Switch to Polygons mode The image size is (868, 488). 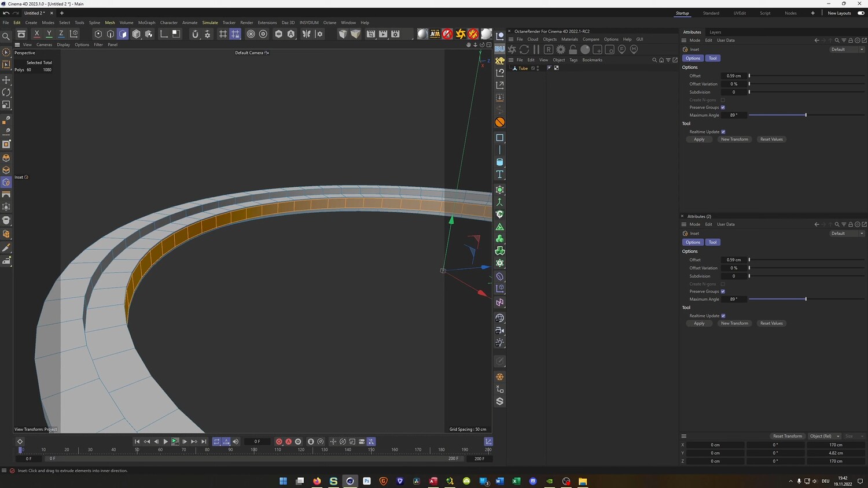tap(123, 34)
